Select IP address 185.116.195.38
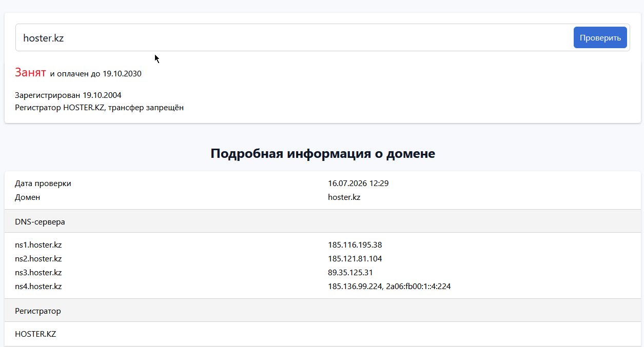 point(355,245)
